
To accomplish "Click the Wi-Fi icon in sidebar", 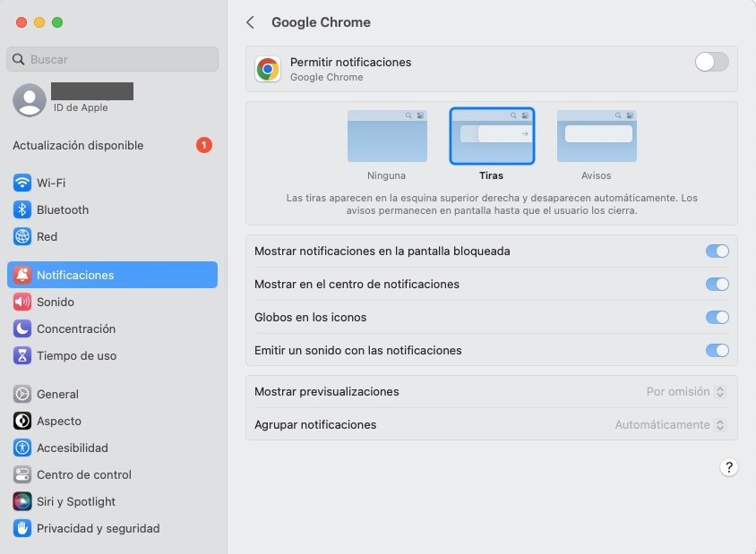I will click(x=22, y=183).
